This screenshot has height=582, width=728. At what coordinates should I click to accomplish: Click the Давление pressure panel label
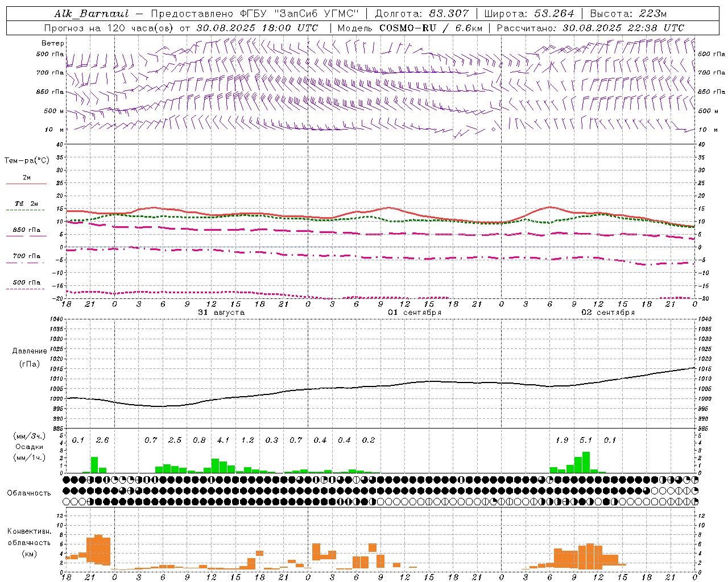coord(30,351)
